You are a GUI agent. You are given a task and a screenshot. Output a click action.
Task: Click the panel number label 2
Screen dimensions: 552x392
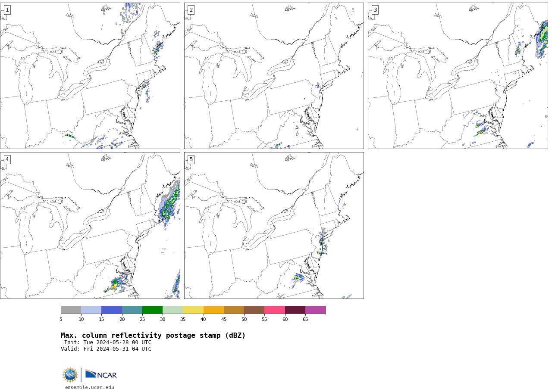click(x=191, y=10)
